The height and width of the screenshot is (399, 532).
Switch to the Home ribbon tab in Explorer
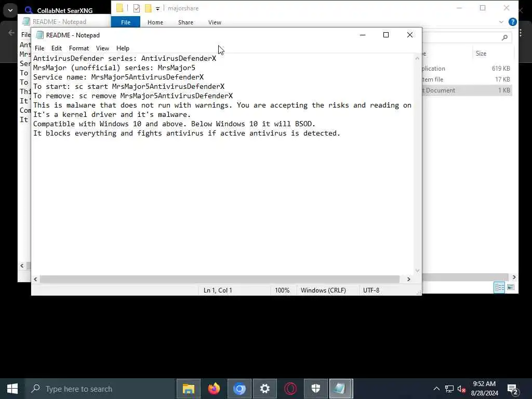pyautogui.click(x=155, y=22)
